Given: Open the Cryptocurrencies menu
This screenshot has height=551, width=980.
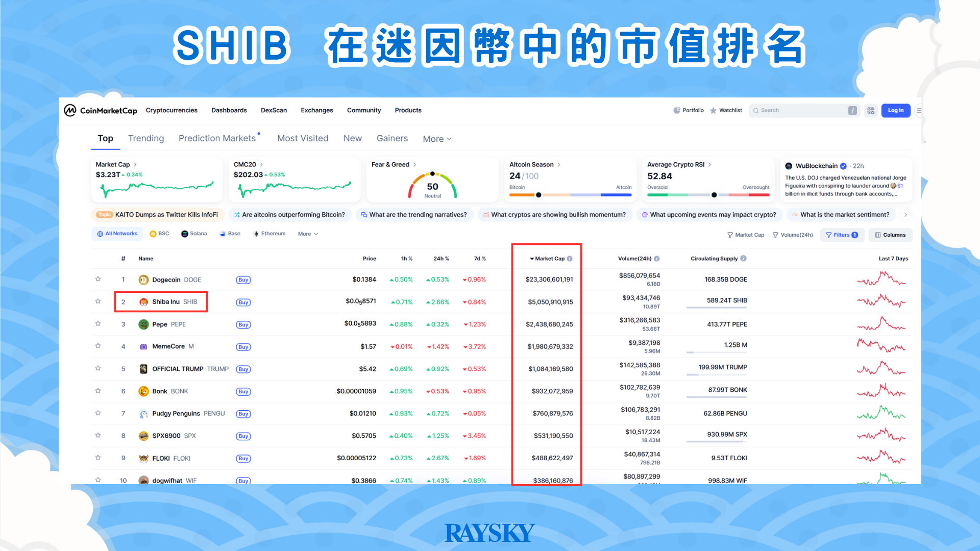Looking at the screenshot, I should 171,110.
